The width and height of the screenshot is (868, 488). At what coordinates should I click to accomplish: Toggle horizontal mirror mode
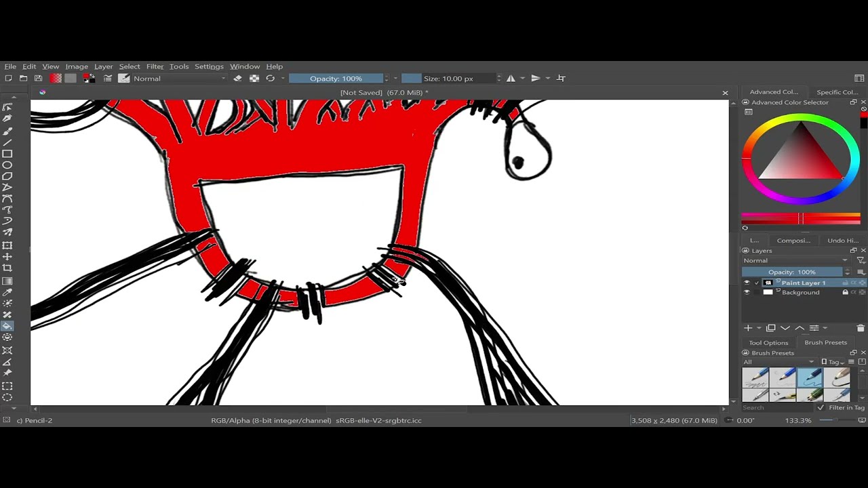(511, 79)
